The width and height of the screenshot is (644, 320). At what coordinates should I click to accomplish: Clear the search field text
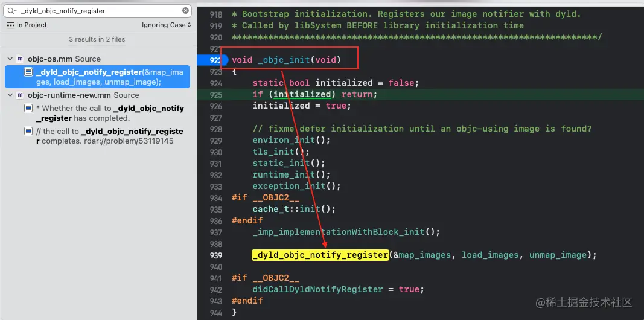(186, 11)
